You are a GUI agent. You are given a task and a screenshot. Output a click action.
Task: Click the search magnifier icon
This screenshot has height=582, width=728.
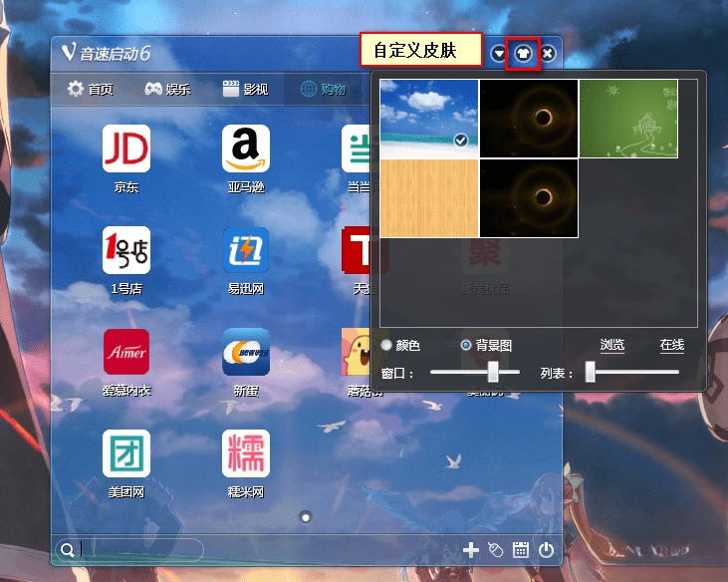[68, 550]
